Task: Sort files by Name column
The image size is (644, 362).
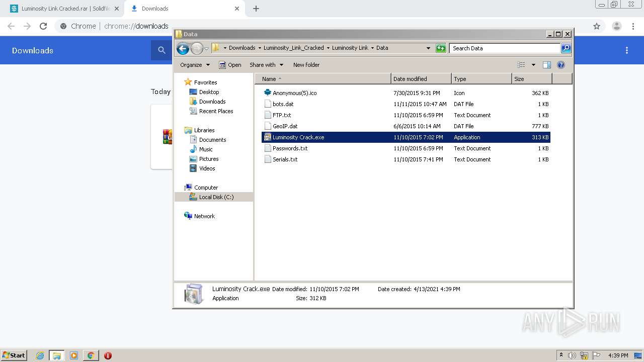Action: [x=323, y=79]
